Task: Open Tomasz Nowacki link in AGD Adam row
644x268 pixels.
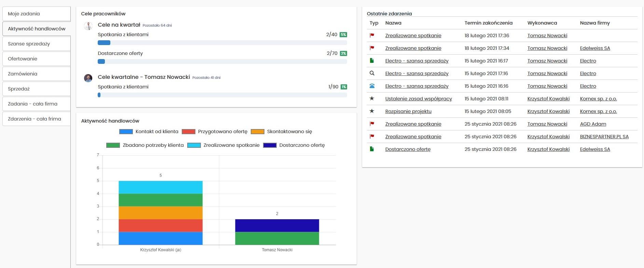Action: click(x=547, y=124)
